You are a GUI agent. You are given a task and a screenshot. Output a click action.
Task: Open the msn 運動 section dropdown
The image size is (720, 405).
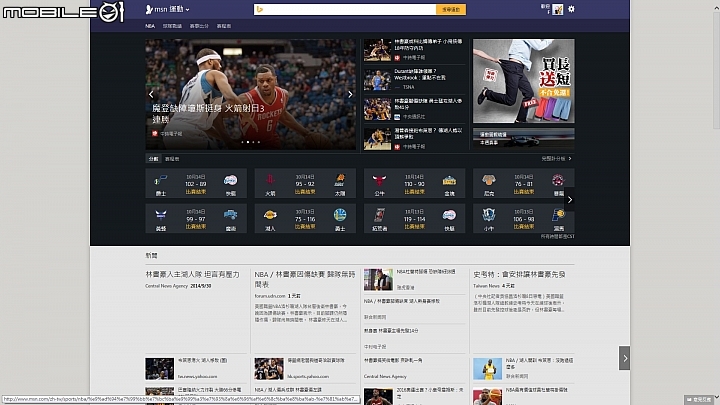[x=187, y=10]
